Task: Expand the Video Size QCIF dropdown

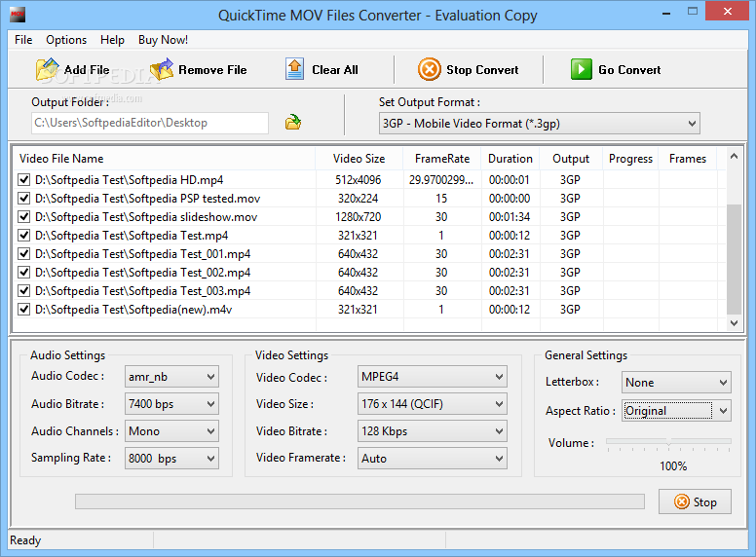Action: coord(432,404)
